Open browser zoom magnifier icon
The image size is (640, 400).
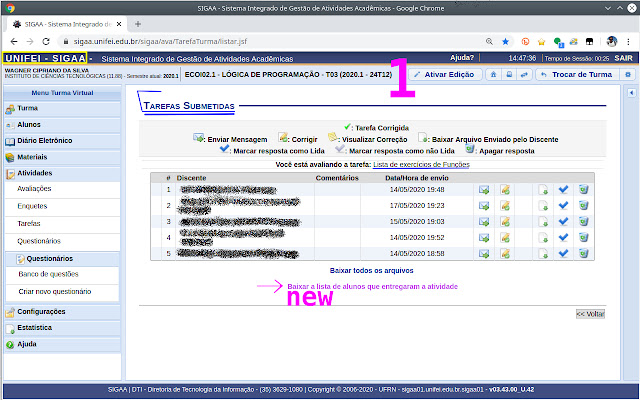(489, 42)
